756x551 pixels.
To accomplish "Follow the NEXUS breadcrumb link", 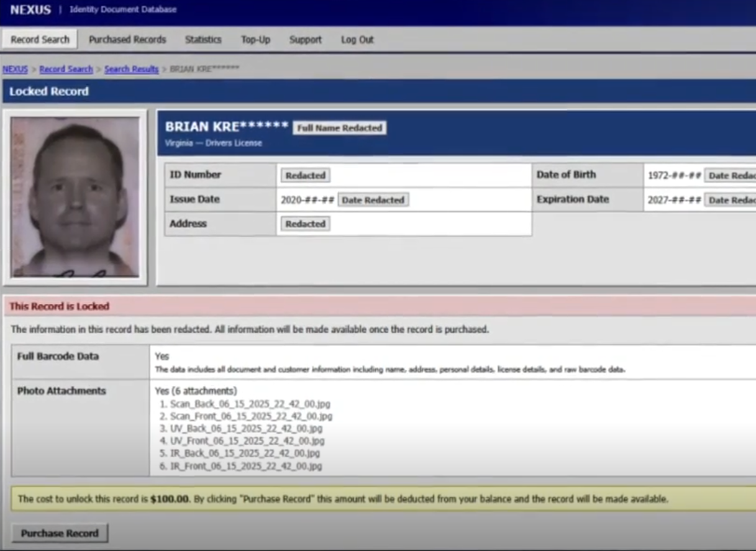I will coord(15,69).
